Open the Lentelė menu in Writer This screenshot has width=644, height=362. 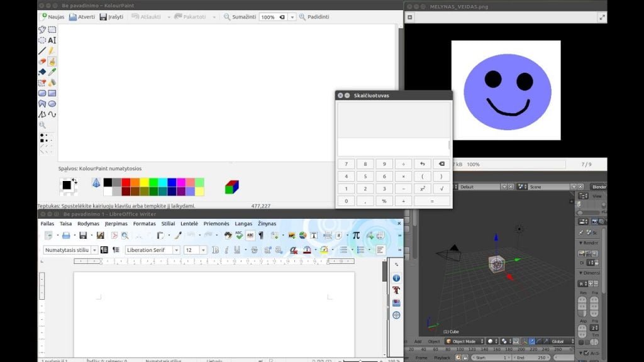click(189, 224)
